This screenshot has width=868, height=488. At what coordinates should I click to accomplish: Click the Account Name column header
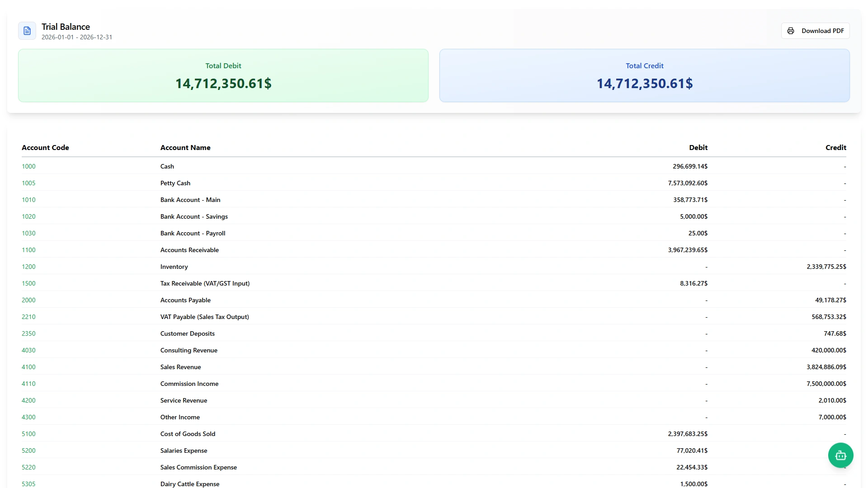click(x=185, y=148)
